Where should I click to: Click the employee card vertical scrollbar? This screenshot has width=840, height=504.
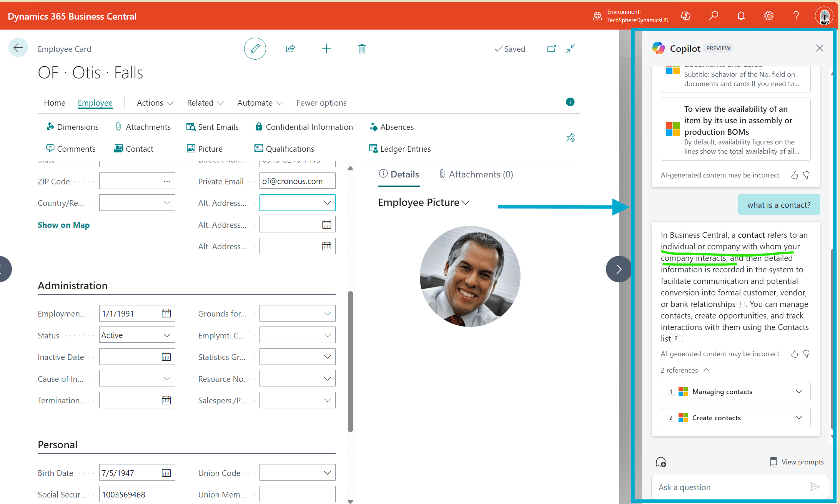pyautogui.click(x=350, y=361)
